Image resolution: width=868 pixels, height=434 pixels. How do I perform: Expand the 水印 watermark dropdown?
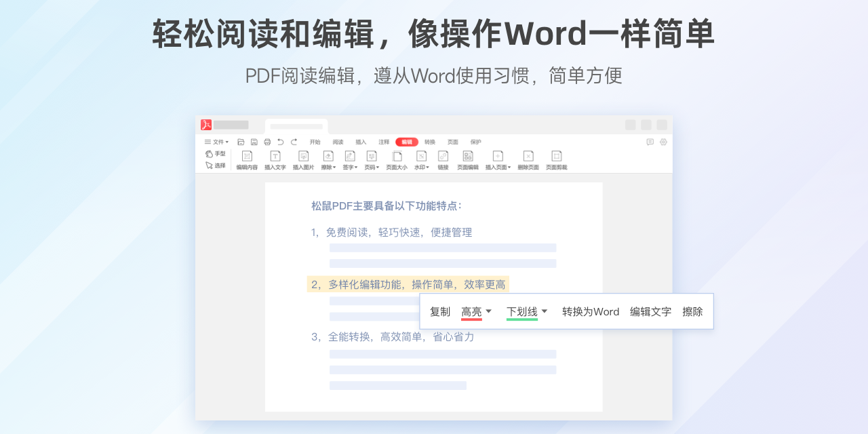pyautogui.click(x=424, y=159)
